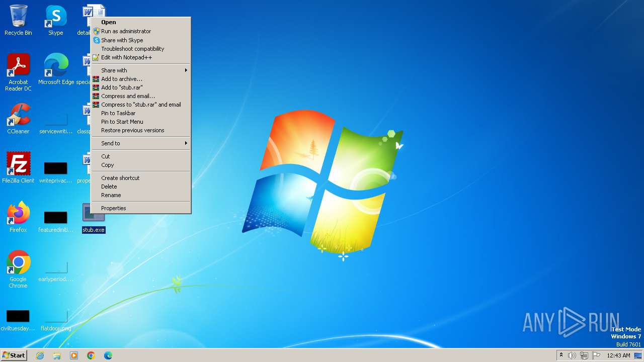This screenshot has height=362, width=644.
Task: Choose Pin to Taskbar
Action: (x=141, y=113)
